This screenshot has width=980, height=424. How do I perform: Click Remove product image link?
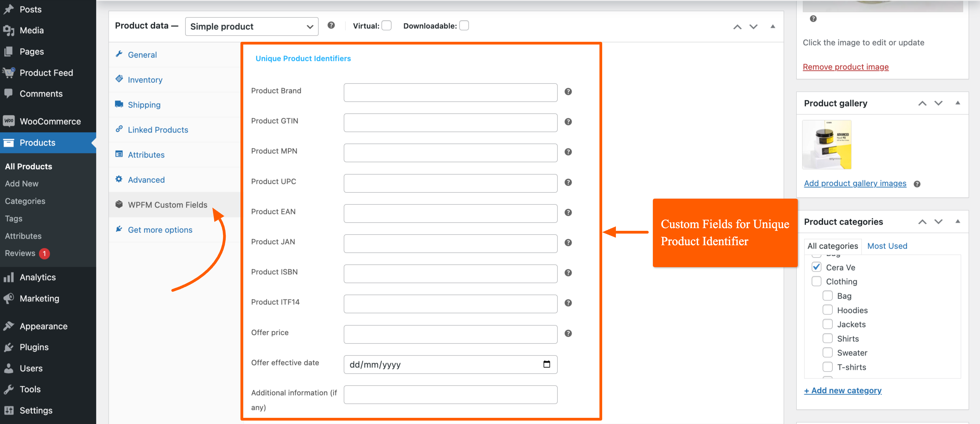(845, 67)
